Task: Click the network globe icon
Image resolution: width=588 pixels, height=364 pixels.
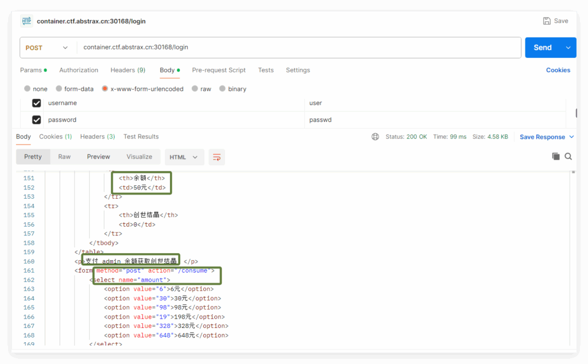Action: point(375,137)
